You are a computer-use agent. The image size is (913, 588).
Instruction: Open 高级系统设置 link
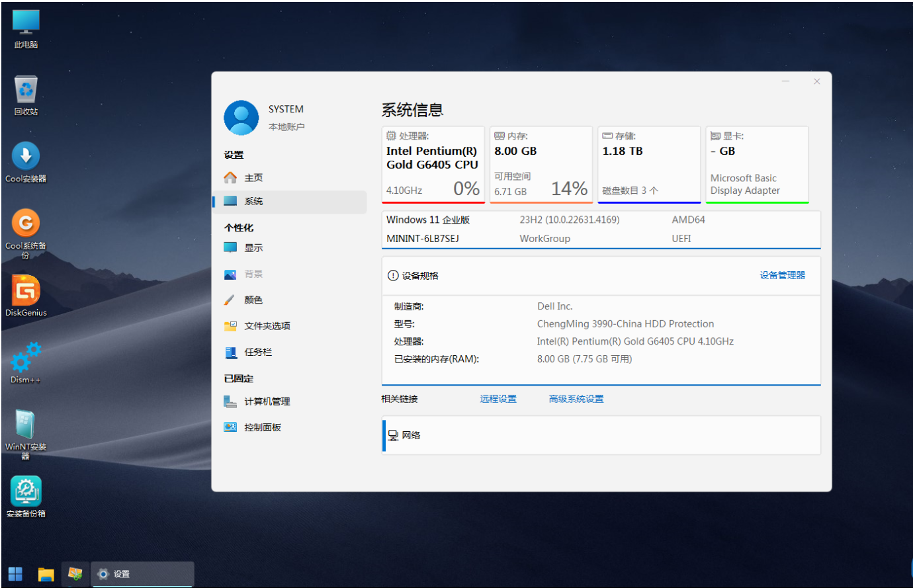[x=576, y=399]
